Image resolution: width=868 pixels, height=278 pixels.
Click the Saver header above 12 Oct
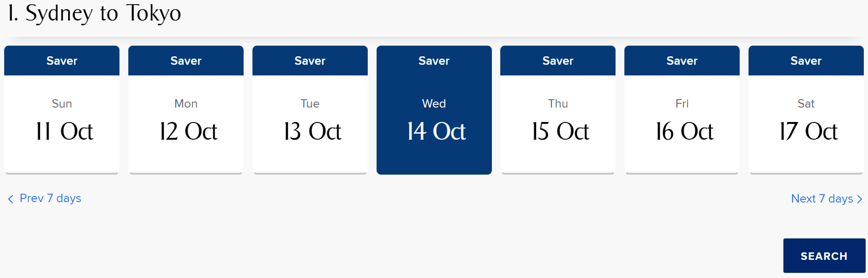(x=186, y=61)
